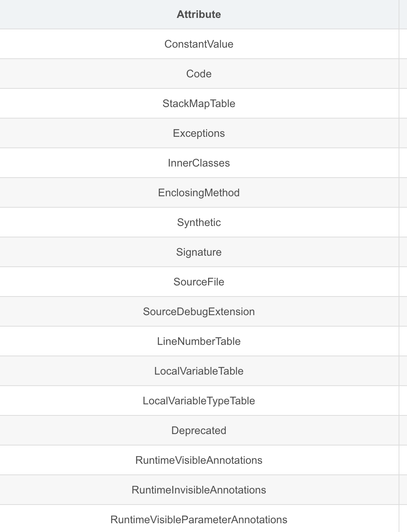Click the Exceptions attribute cell
Image resolution: width=407 pixels, height=532 pixels.
(199, 133)
